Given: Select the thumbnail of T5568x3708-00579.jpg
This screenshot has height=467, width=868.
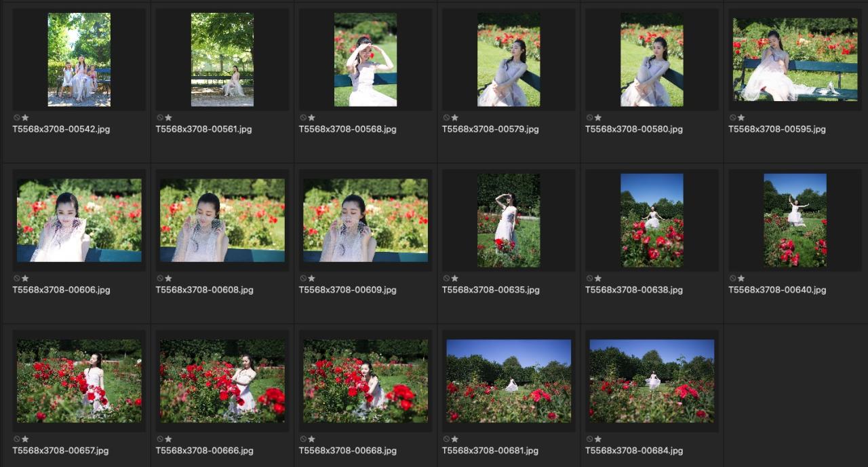Looking at the screenshot, I should tap(509, 60).
